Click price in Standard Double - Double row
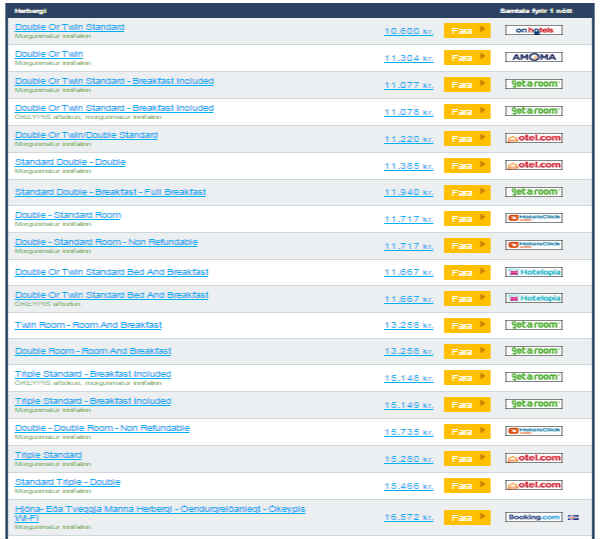This screenshot has height=539, width=600. [409, 166]
